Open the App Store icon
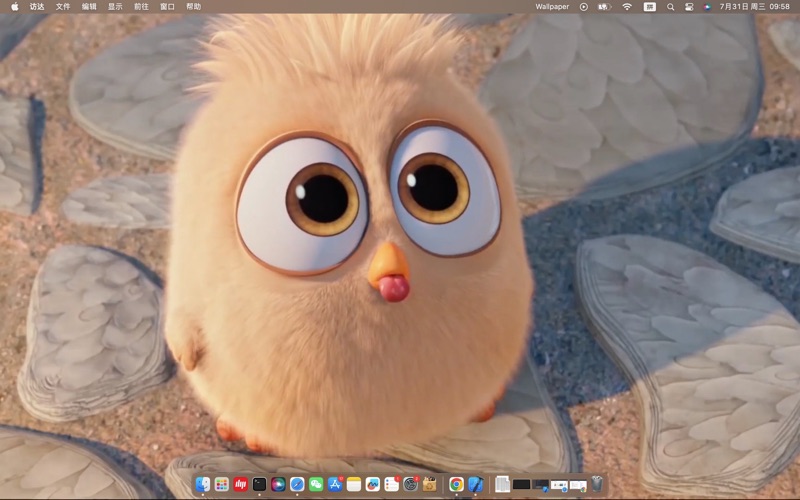 click(x=335, y=484)
